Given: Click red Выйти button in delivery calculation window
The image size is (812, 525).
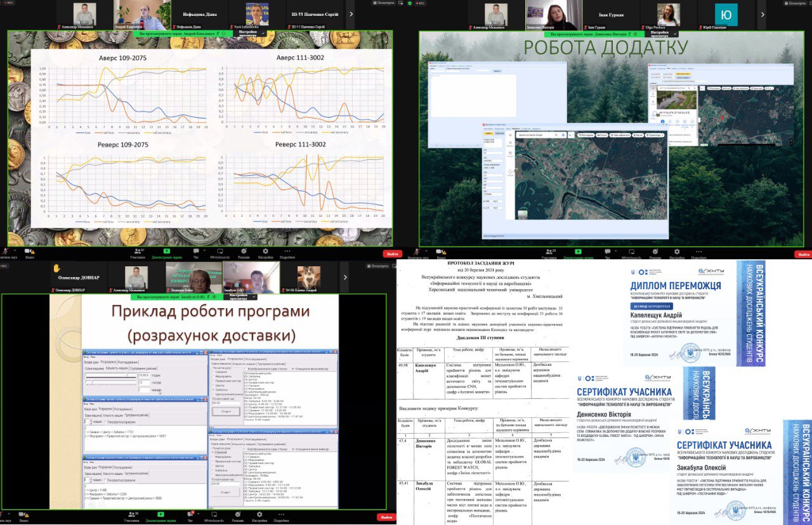Looking at the screenshot, I should (386, 518).
